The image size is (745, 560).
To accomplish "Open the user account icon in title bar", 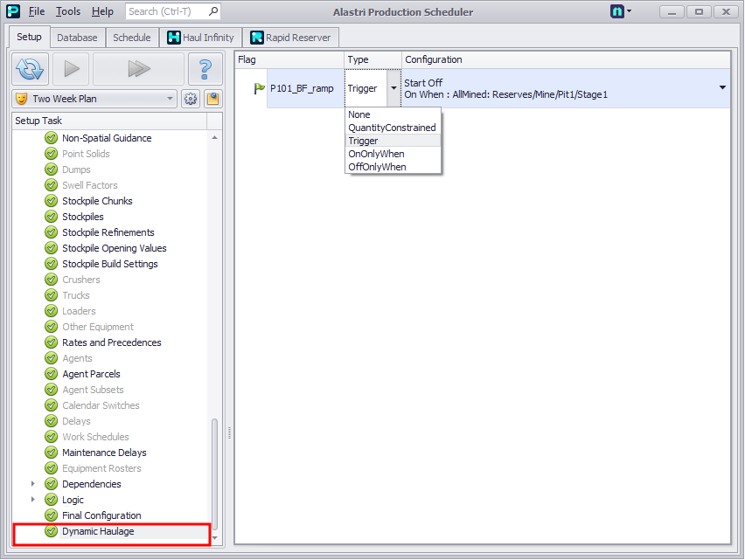I will tap(617, 10).
